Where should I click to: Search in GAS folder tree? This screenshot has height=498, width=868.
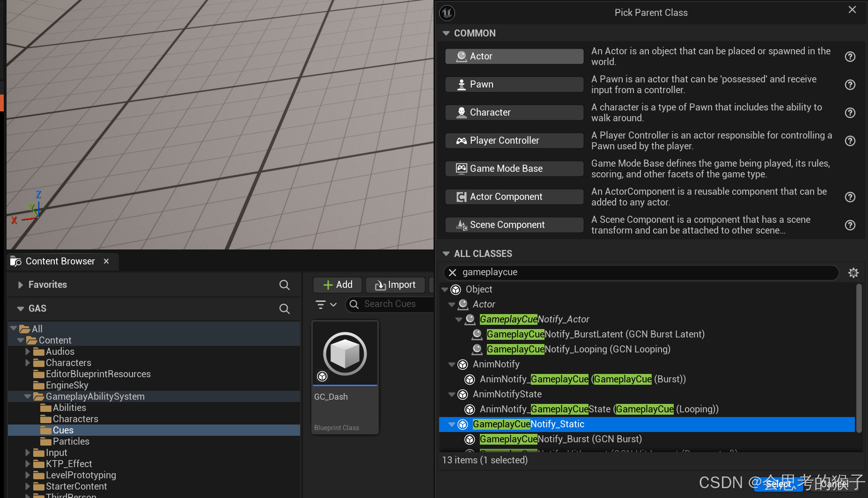(284, 308)
